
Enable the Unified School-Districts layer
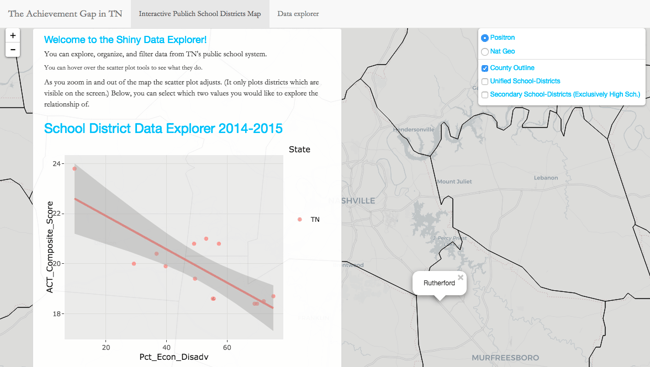(x=485, y=81)
